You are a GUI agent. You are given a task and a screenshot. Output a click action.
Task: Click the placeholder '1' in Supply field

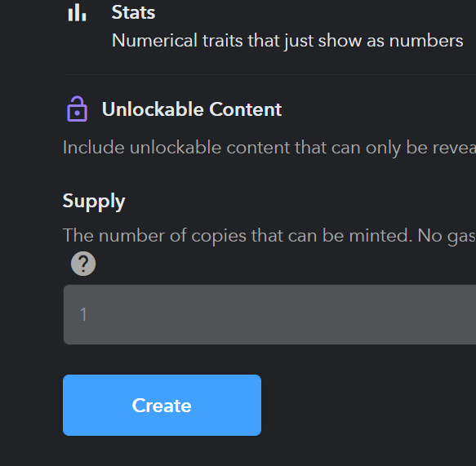83,314
